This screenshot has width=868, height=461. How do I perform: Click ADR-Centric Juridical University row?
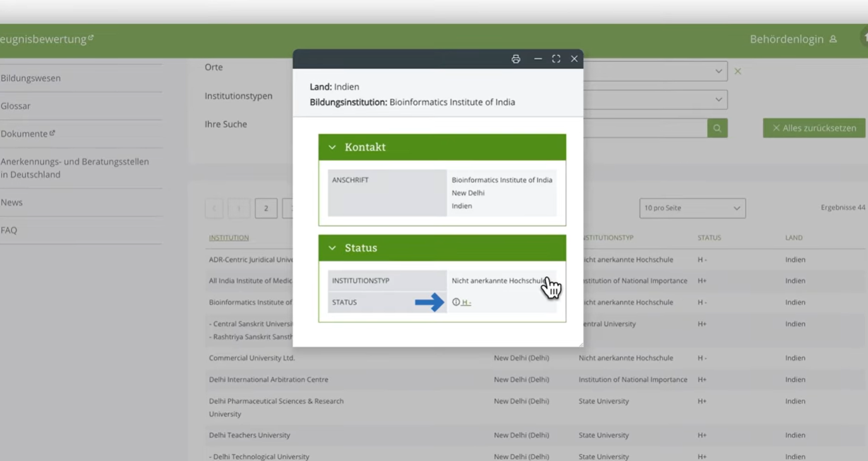(x=250, y=259)
